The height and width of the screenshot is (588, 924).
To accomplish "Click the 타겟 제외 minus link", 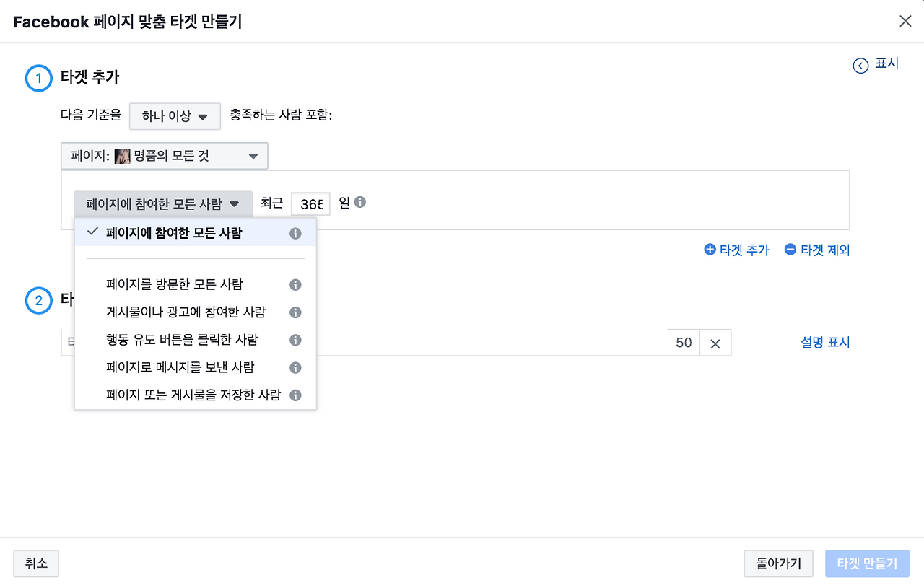I will pyautogui.click(x=817, y=250).
